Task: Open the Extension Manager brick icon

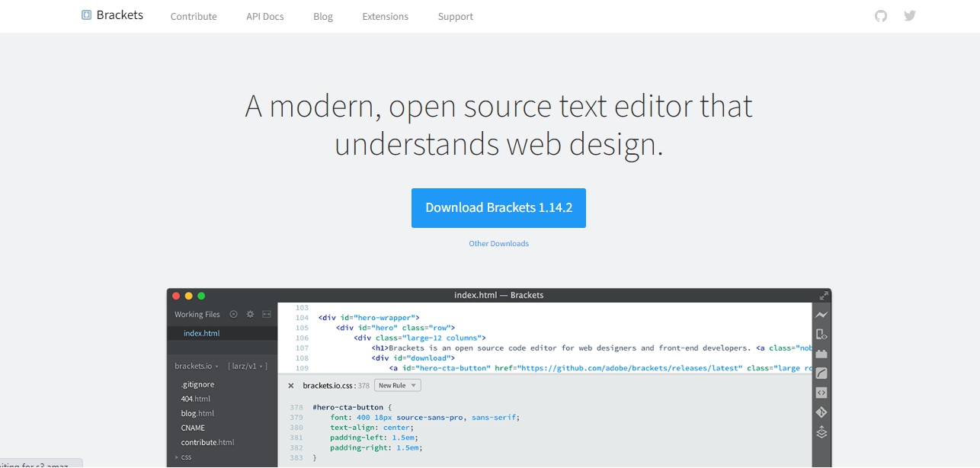Action: click(x=821, y=354)
